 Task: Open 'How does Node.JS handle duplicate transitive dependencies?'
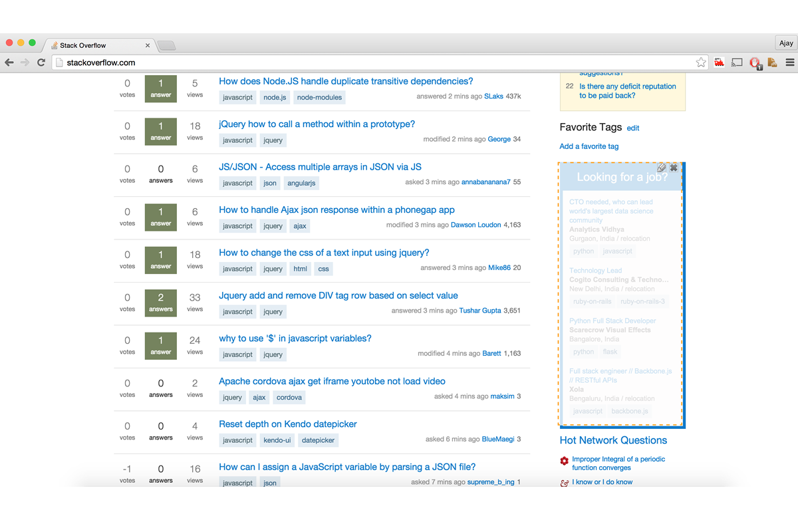(346, 81)
